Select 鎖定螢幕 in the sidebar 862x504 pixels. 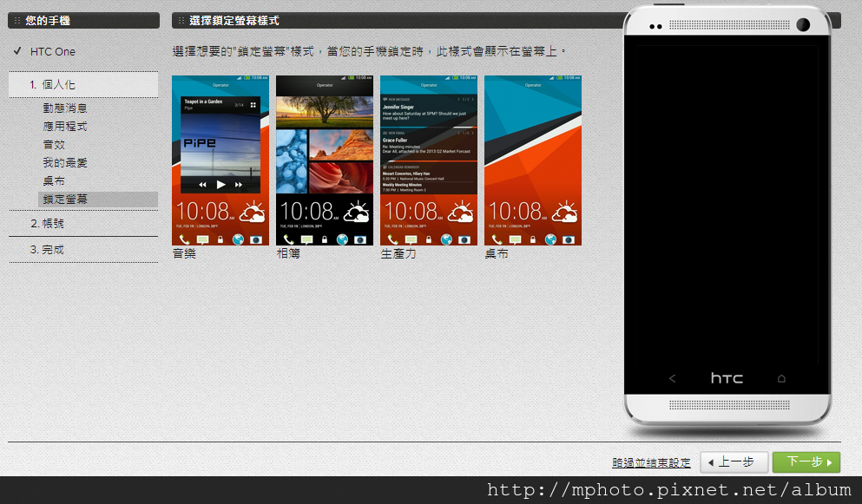coord(98,199)
